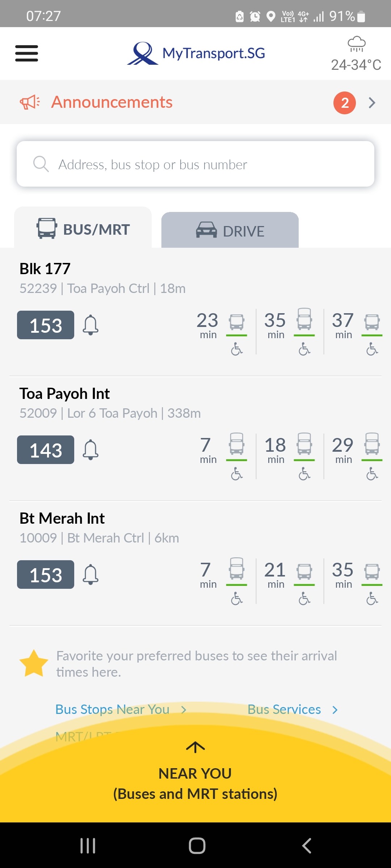Tap the Announcements megaphone icon
The image size is (391, 868).
pos(30,102)
